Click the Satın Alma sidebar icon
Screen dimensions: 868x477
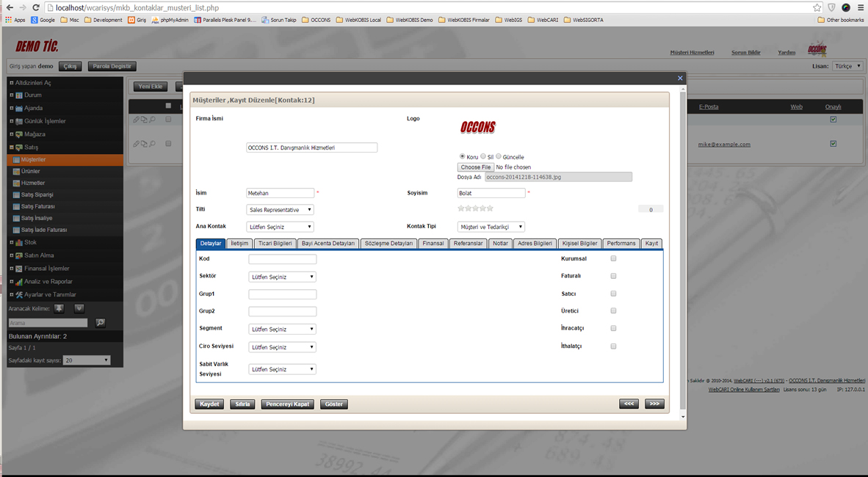[19, 255]
